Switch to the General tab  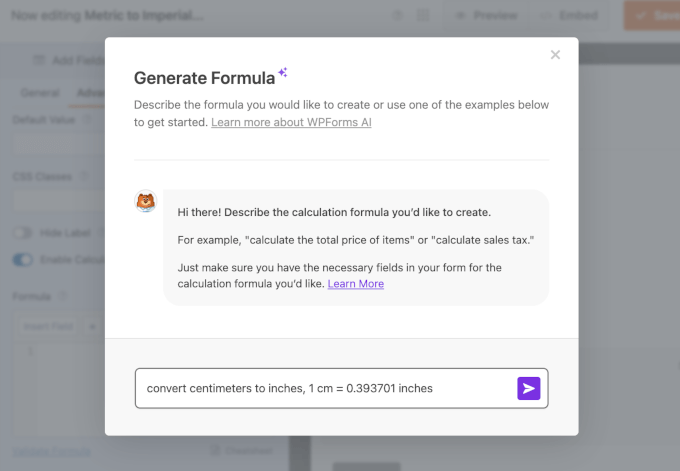pyautogui.click(x=40, y=94)
